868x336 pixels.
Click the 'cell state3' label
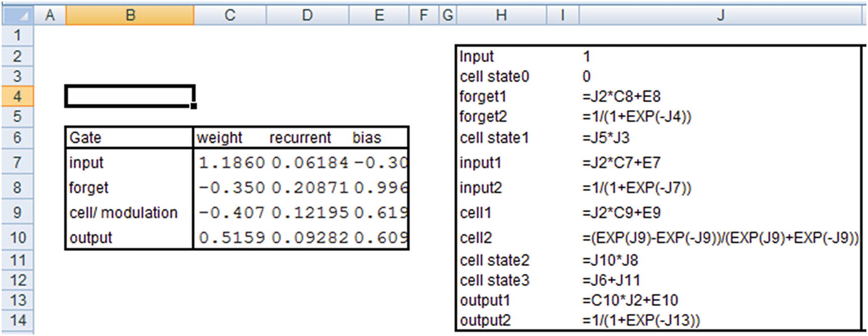pyautogui.click(x=495, y=280)
